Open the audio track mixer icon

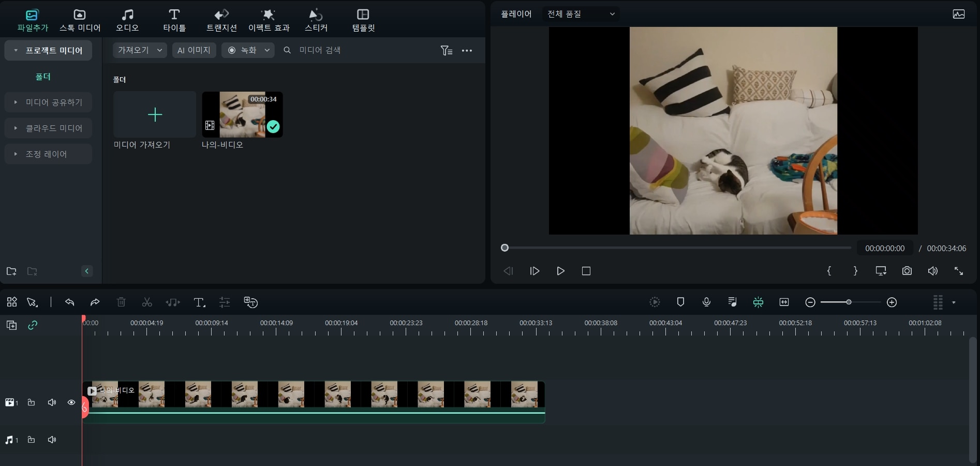coord(732,302)
